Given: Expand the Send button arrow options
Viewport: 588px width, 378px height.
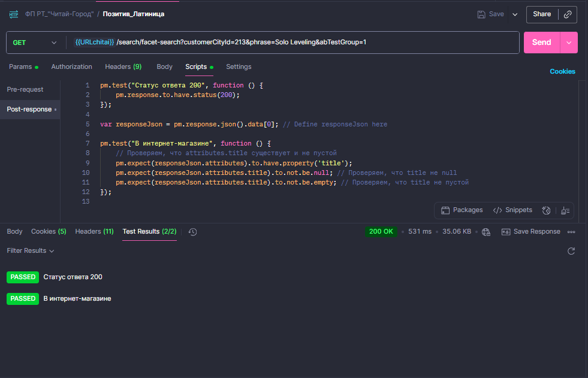Looking at the screenshot, I should pyautogui.click(x=569, y=43).
